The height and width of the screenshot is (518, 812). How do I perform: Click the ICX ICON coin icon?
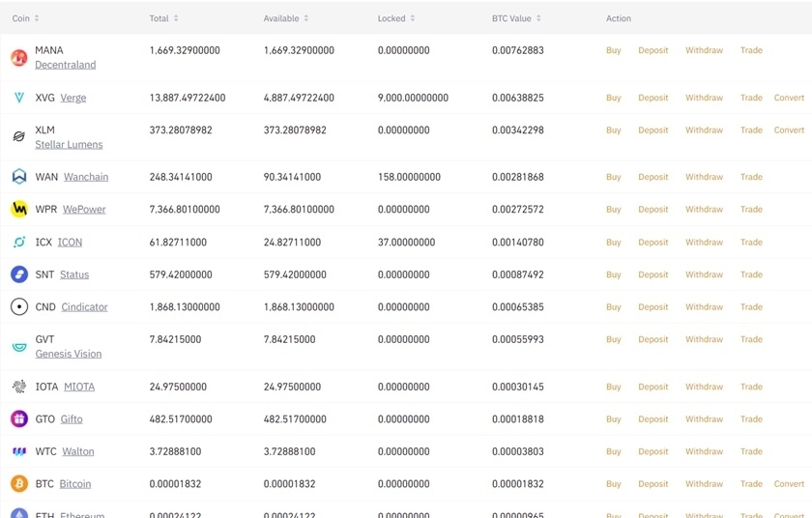[19, 242]
